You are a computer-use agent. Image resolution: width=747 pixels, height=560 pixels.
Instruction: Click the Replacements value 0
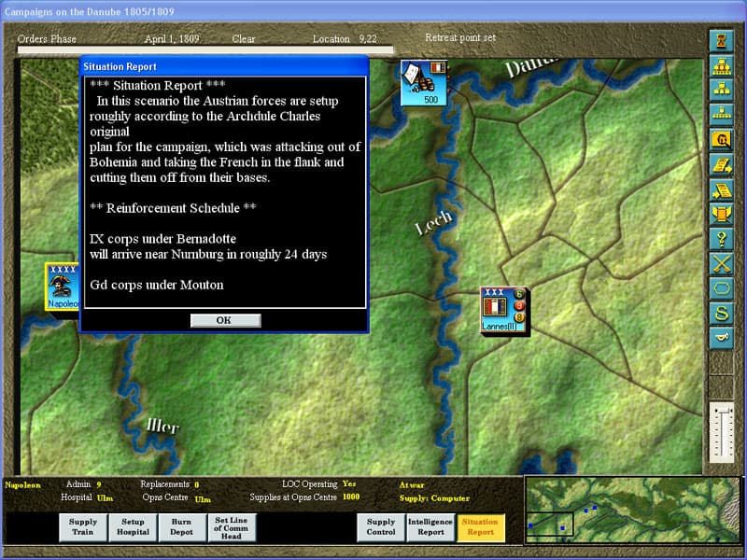pyautogui.click(x=196, y=484)
